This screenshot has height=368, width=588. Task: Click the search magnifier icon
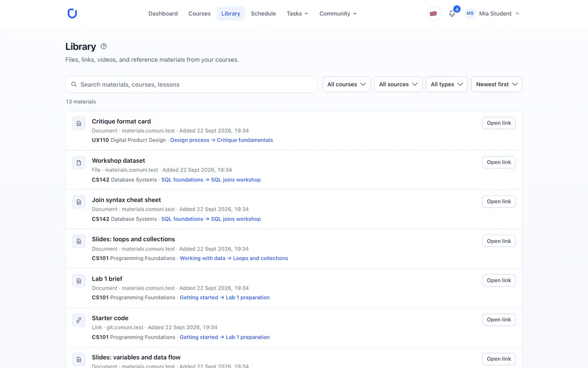coord(74,85)
